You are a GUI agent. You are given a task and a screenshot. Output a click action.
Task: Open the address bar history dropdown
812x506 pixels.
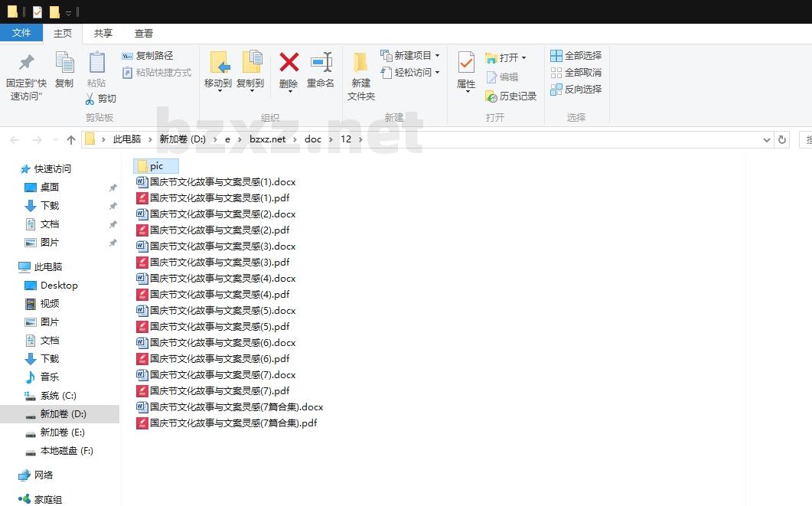click(x=768, y=139)
